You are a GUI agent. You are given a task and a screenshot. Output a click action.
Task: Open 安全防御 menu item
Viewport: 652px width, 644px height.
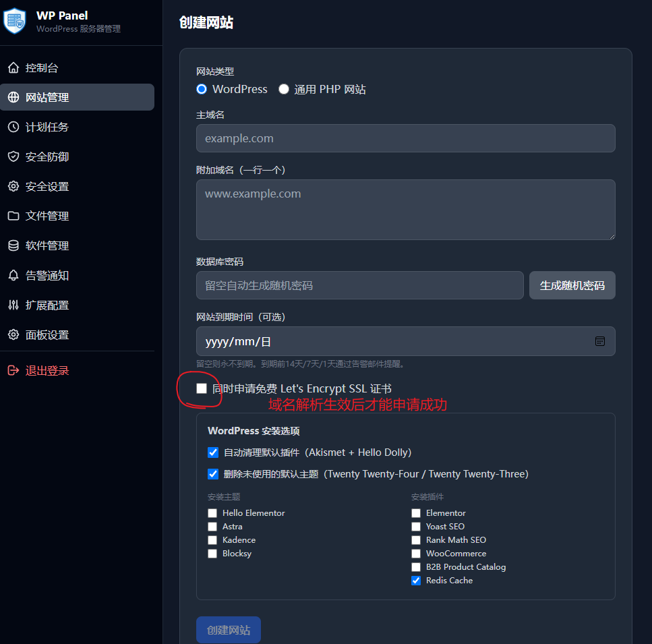tap(77, 156)
